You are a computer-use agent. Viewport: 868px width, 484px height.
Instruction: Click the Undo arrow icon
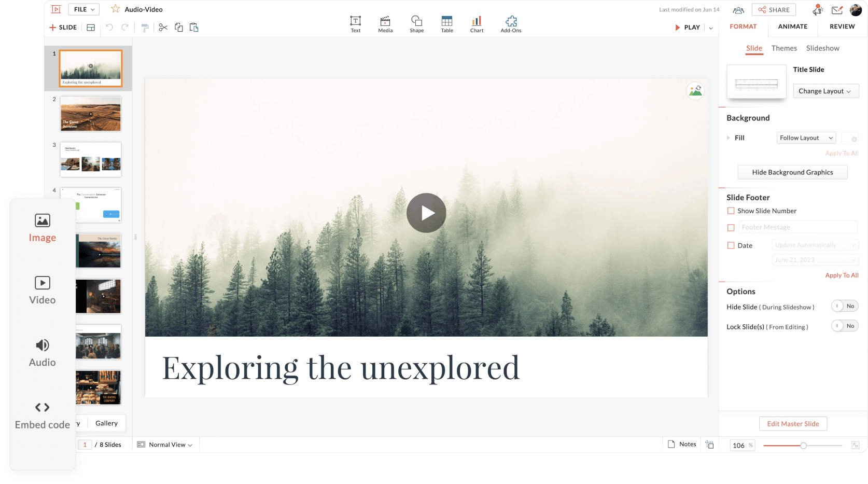pos(109,27)
